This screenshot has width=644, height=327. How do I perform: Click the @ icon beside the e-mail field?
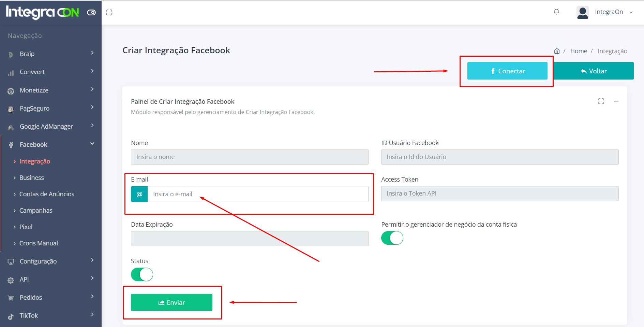coord(139,194)
